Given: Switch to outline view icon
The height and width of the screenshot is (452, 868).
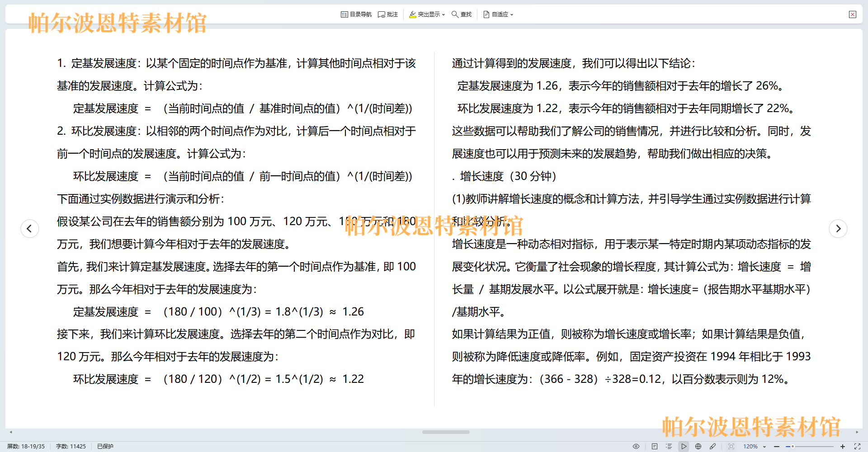Looking at the screenshot, I should pyautogui.click(x=669, y=446).
